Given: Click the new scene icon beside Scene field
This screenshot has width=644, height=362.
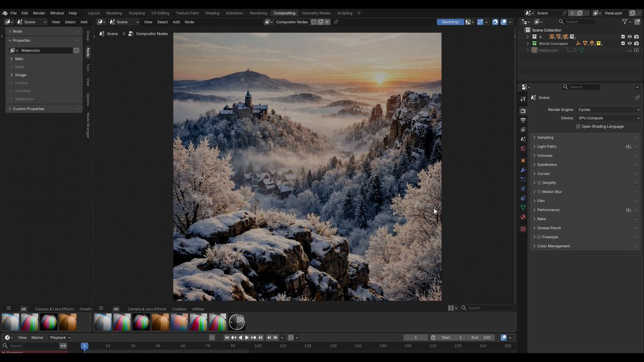Looking at the screenshot, I should coord(579,13).
